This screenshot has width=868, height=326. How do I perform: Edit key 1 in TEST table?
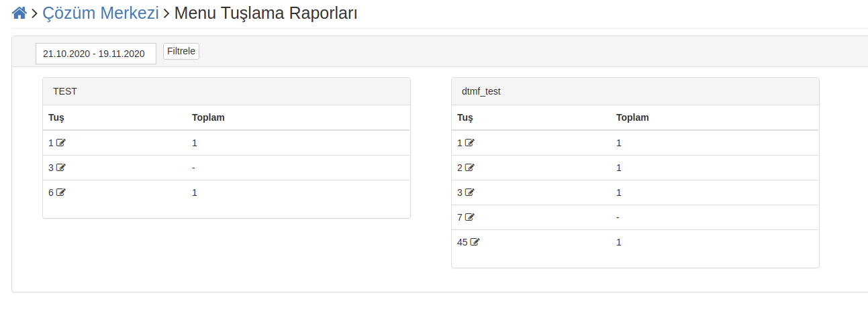coord(61,143)
